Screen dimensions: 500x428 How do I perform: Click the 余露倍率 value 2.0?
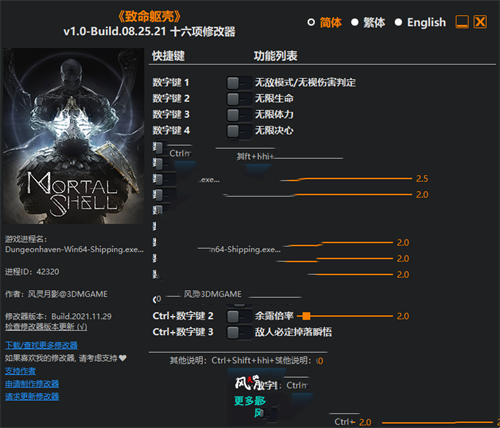(403, 316)
